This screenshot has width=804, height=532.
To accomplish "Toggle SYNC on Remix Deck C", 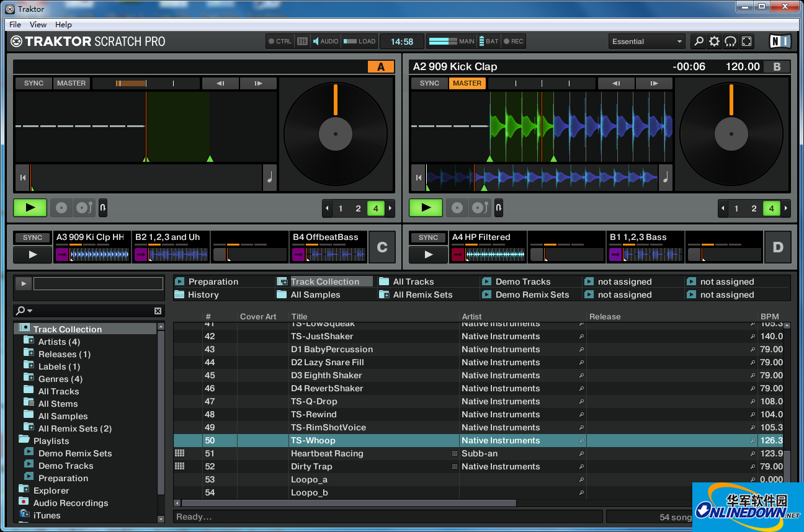I will point(32,237).
